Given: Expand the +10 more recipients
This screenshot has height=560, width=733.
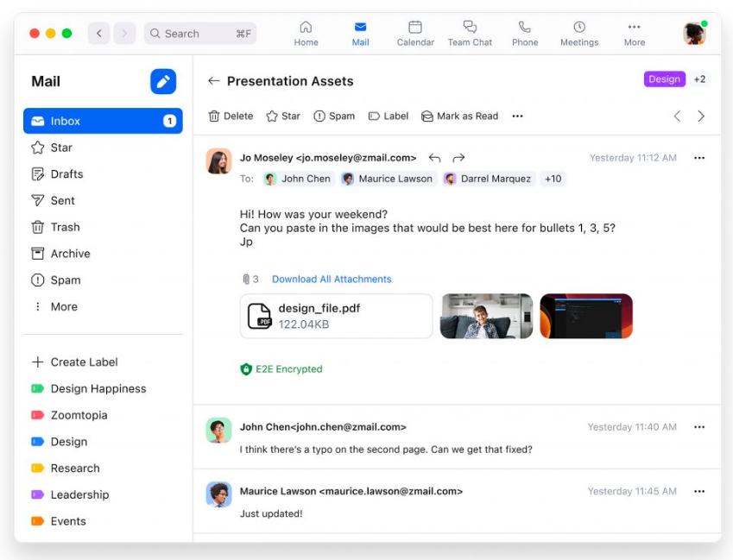Looking at the screenshot, I should (553, 179).
